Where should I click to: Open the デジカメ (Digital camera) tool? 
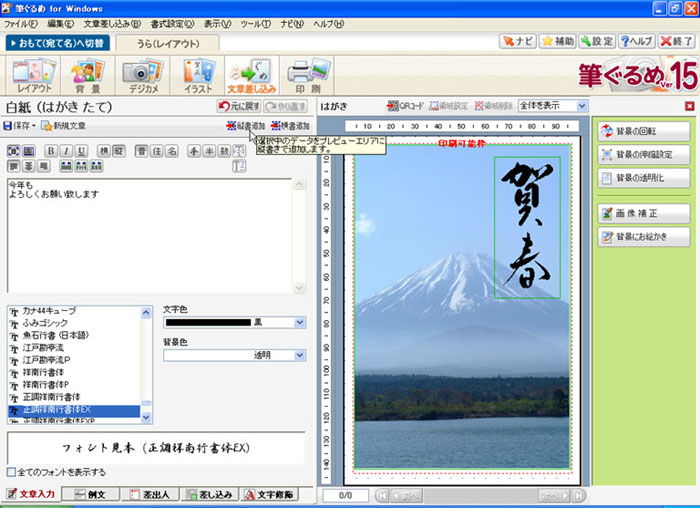click(x=142, y=74)
